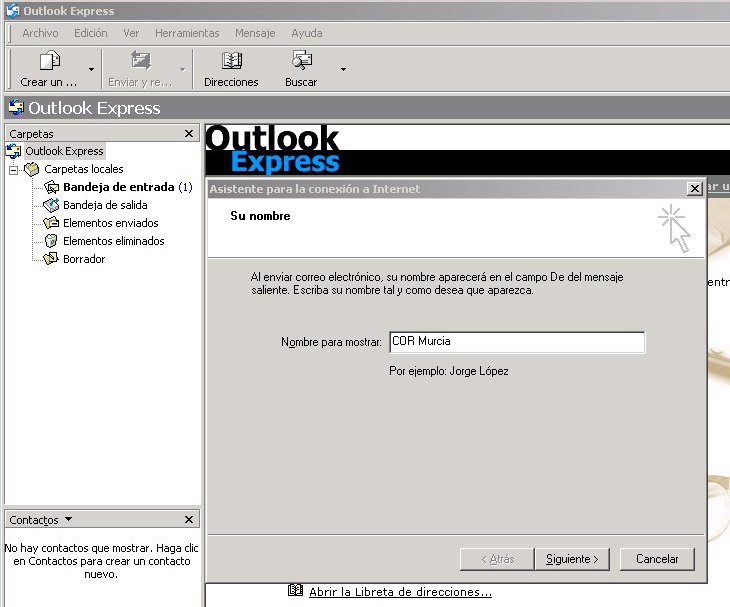The height and width of the screenshot is (607, 730).
Task: Click the Buscar toolbar icon
Action: 301,62
